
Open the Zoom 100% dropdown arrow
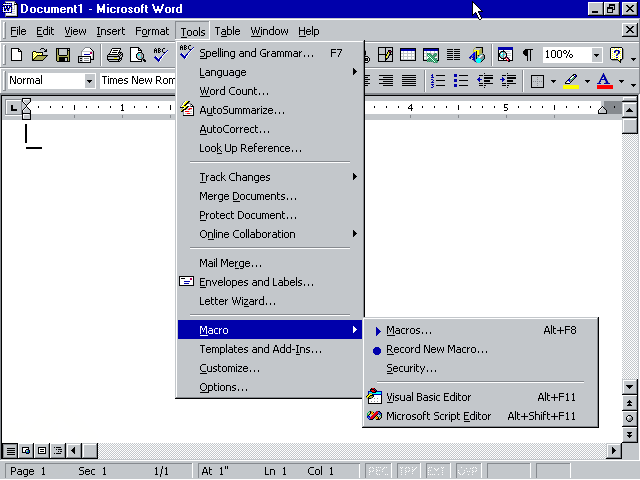tap(596, 55)
